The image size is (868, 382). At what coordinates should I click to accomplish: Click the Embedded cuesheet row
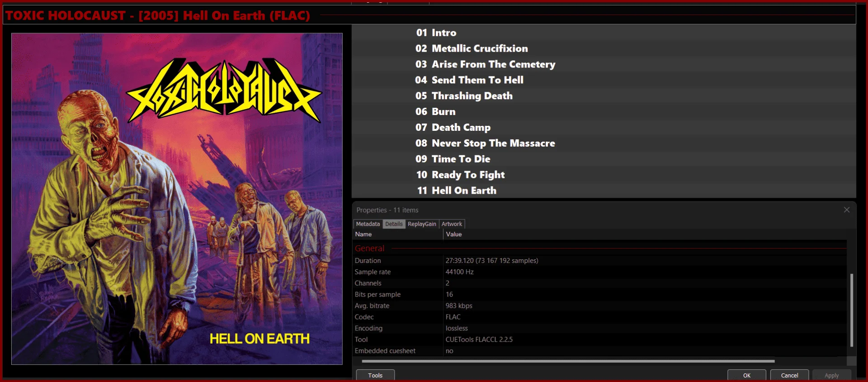click(600, 351)
